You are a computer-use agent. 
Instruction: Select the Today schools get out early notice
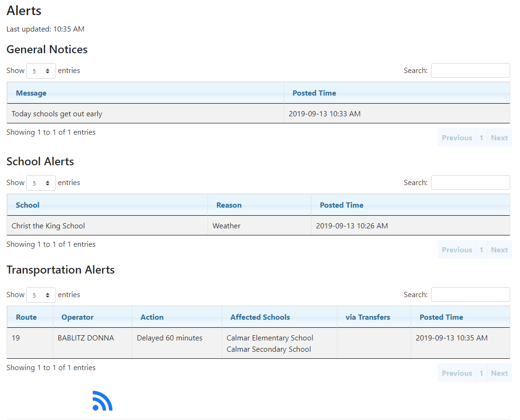click(141, 113)
